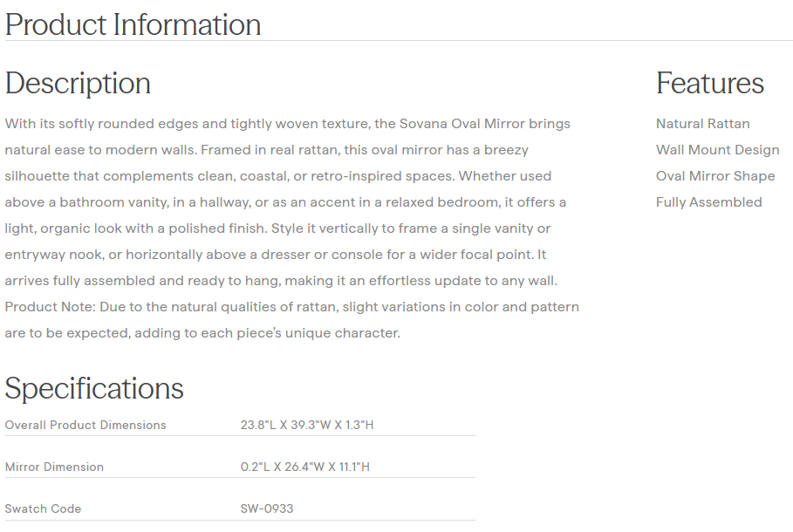Click the Product Information heading

pos(133,24)
